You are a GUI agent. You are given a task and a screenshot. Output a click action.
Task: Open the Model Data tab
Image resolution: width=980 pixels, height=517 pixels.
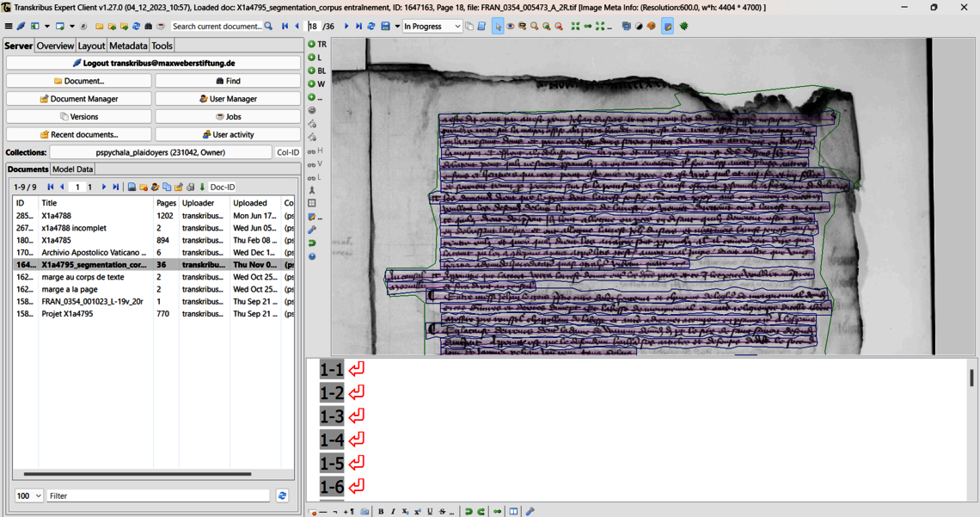[72, 169]
